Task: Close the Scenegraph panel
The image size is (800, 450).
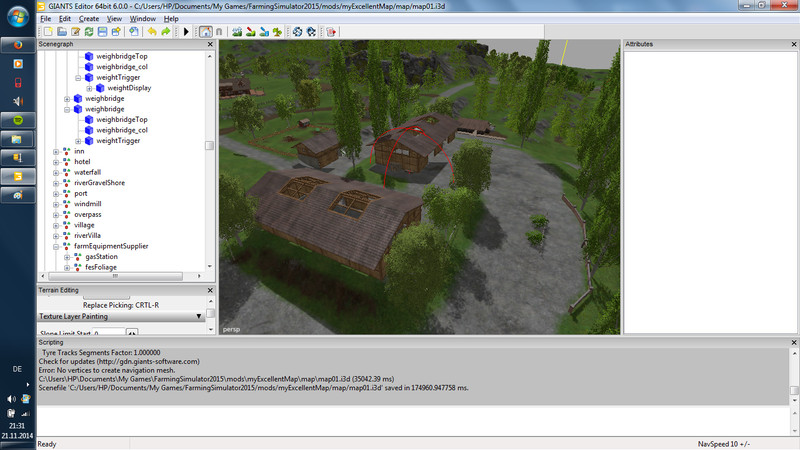Action: coord(210,44)
